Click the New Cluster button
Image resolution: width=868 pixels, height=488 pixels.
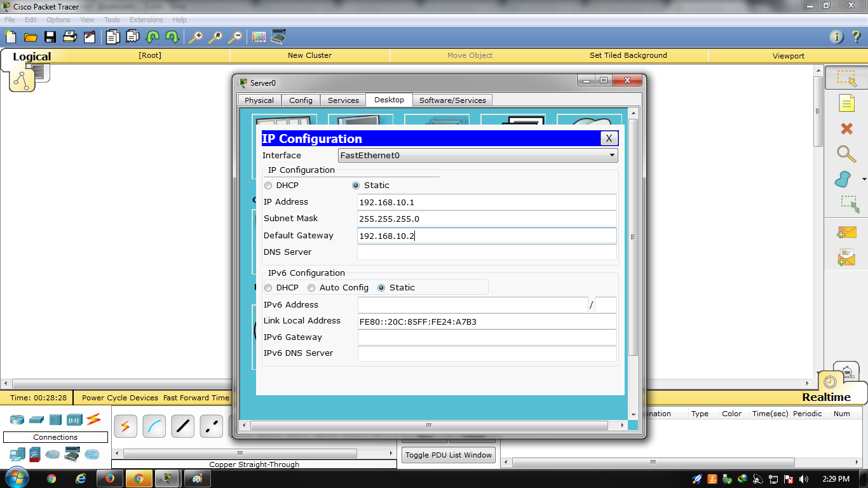click(x=309, y=55)
